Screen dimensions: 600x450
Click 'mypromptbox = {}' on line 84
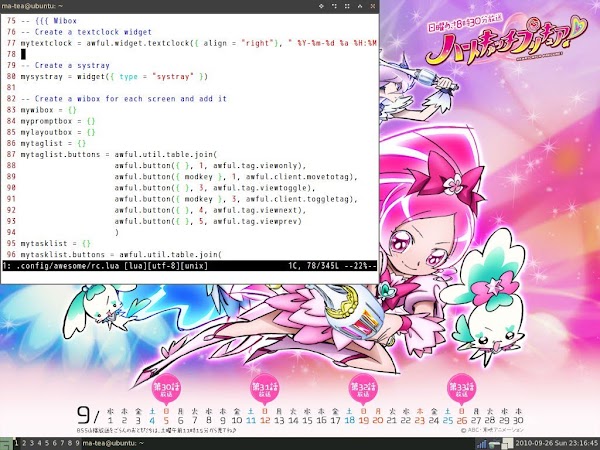(x=58, y=121)
